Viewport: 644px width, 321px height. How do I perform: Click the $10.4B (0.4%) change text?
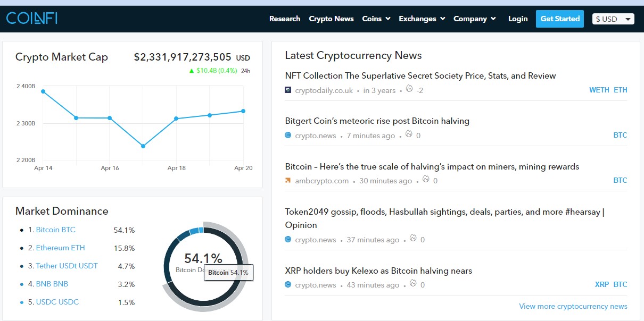(x=217, y=70)
